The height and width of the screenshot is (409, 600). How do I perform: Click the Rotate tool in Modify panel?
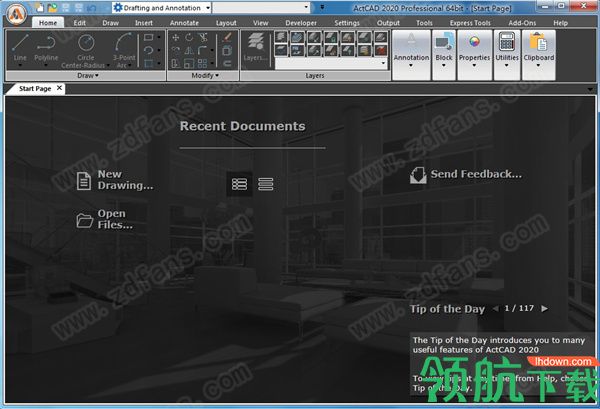coord(189,37)
